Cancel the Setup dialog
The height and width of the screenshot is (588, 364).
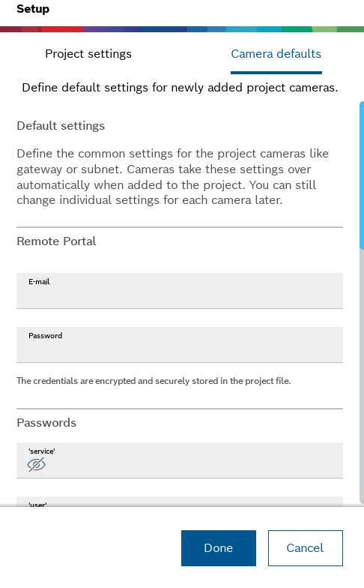pos(306,547)
